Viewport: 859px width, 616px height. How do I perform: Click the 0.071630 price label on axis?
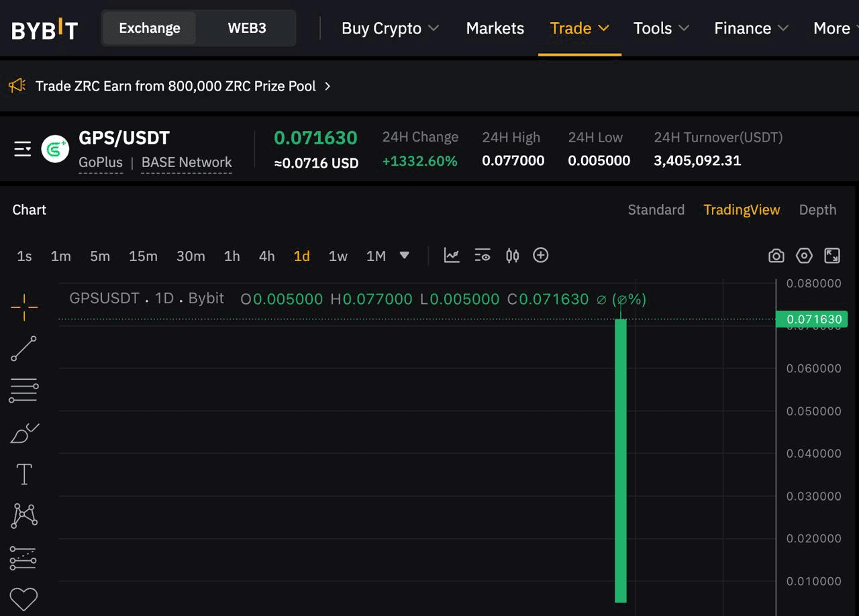tap(811, 319)
